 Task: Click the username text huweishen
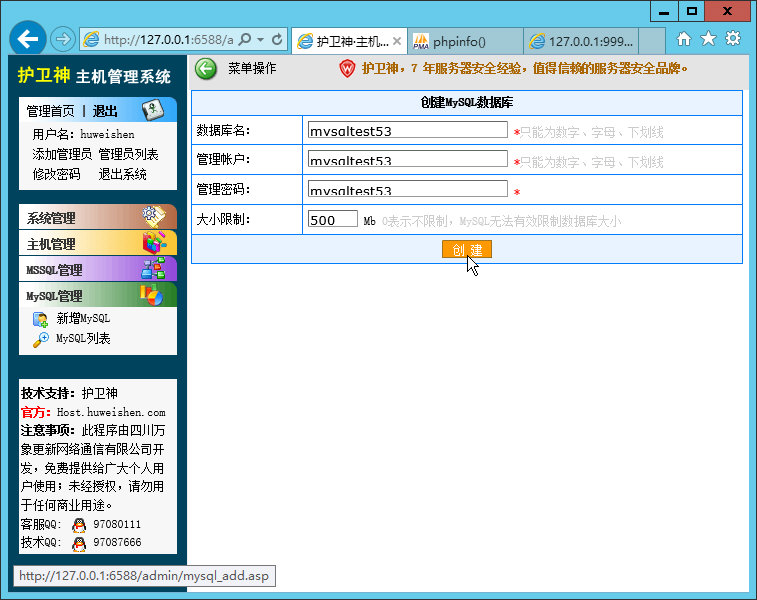coord(107,134)
